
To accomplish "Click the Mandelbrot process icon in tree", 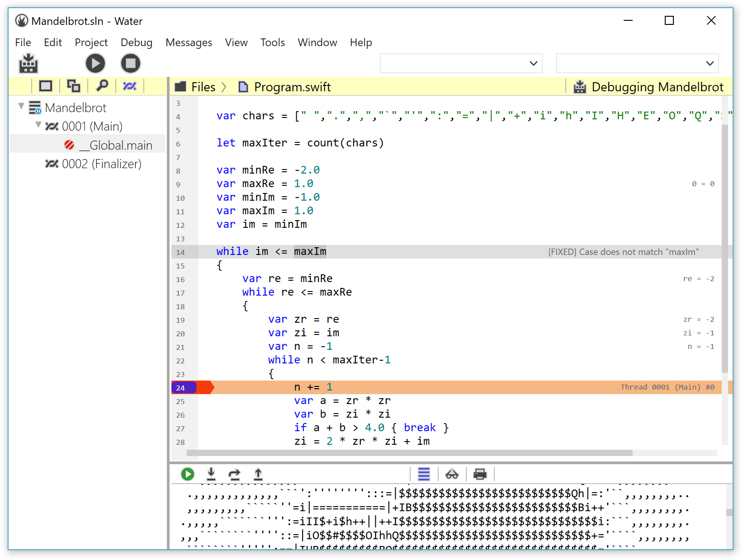I will pos(35,108).
